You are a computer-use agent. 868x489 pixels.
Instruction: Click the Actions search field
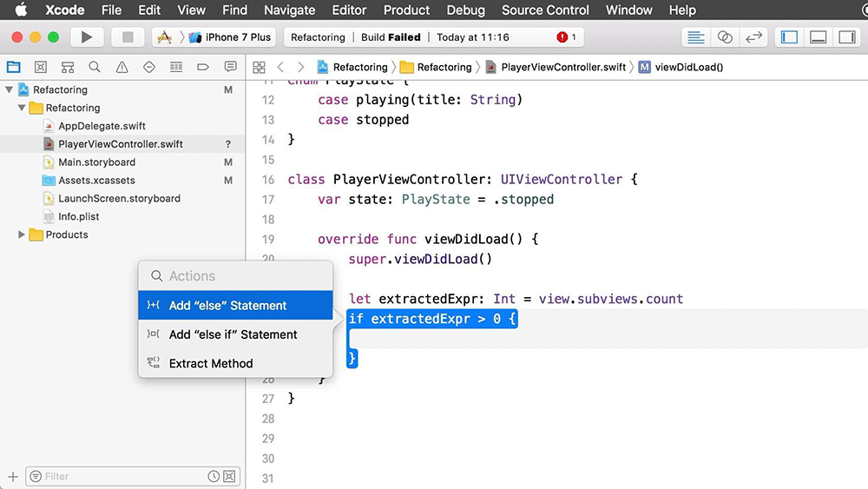pyautogui.click(x=235, y=276)
